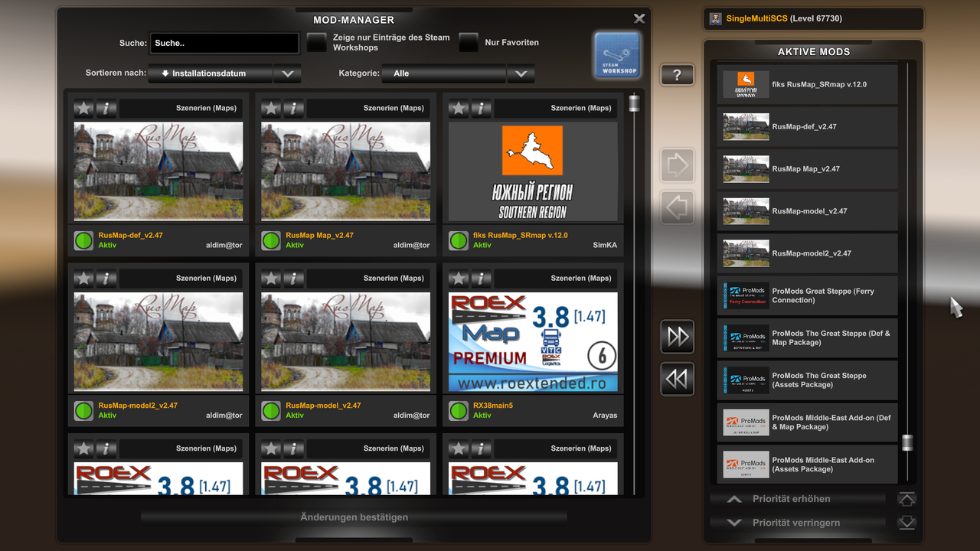Deactivate selected mod with left arrow
980x551 pixels.
point(678,207)
